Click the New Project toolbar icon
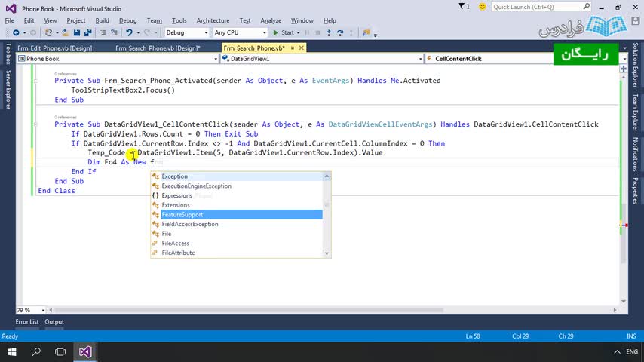 [48, 32]
